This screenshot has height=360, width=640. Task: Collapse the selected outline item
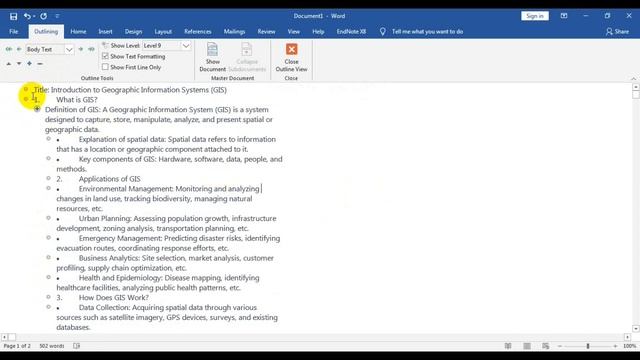click(x=40, y=64)
